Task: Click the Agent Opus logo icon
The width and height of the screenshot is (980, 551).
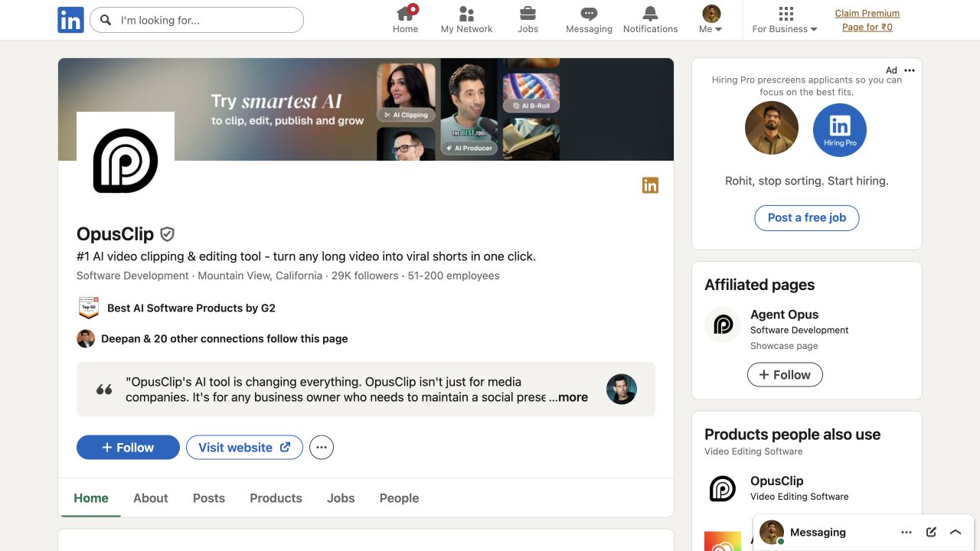Action: (x=723, y=324)
